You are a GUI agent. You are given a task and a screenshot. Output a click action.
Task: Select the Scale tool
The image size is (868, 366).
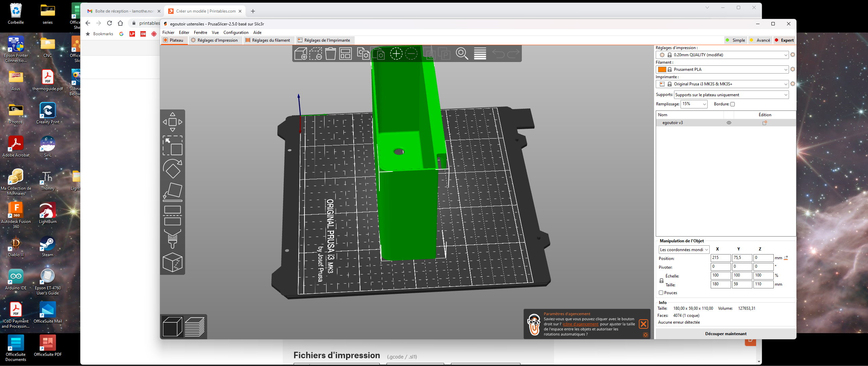coord(173,145)
